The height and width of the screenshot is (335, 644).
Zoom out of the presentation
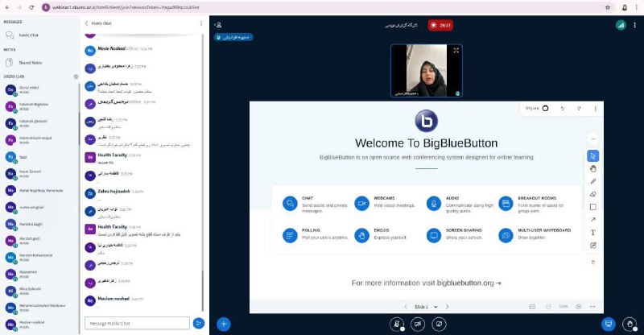(548, 307)
